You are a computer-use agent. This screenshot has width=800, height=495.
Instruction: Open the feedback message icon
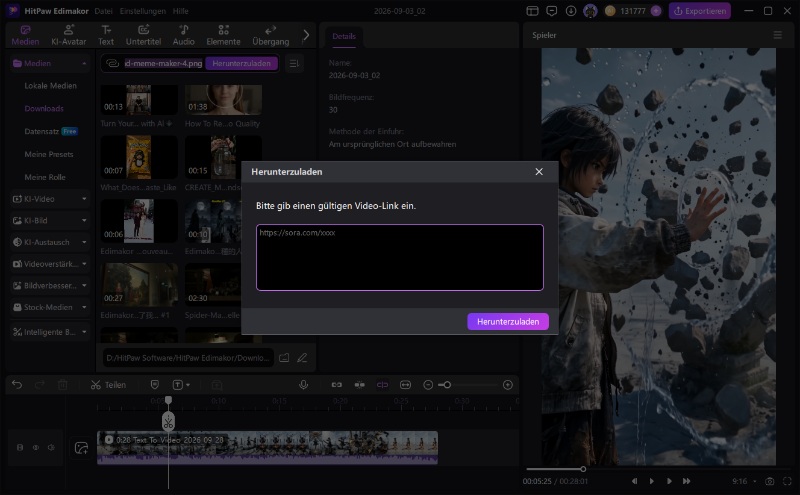point(552,11)
